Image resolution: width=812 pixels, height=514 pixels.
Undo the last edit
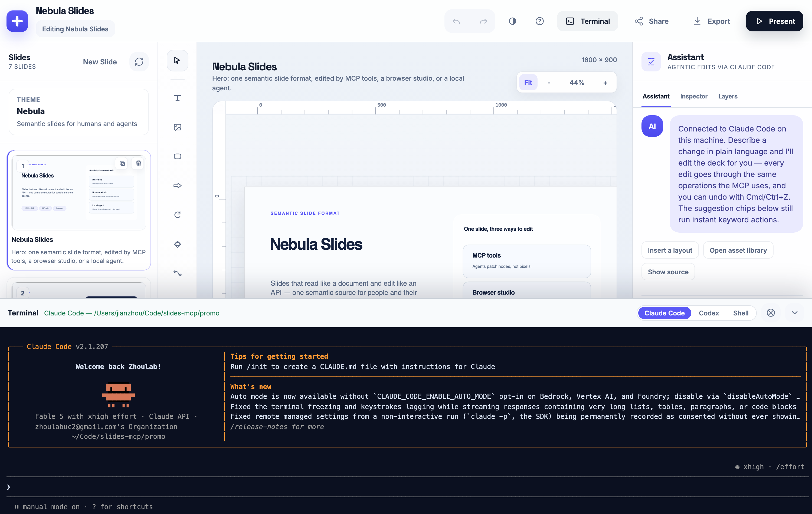point(456,21)
